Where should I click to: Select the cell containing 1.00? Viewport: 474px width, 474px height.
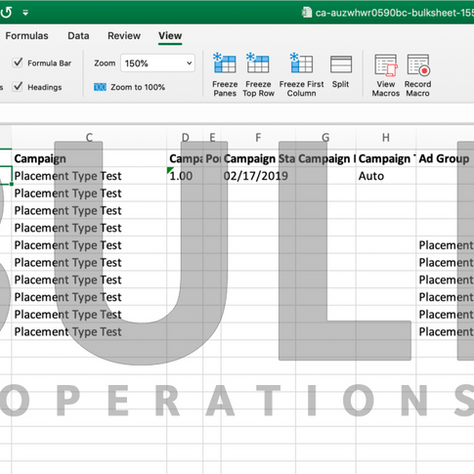click(185, 176)
